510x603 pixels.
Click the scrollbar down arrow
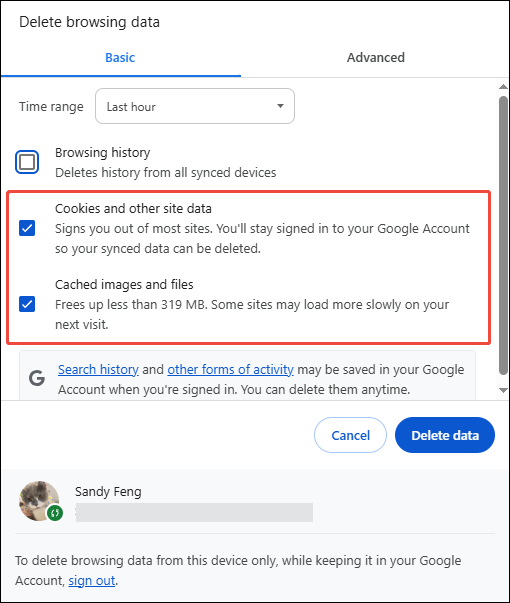point(503,390)
